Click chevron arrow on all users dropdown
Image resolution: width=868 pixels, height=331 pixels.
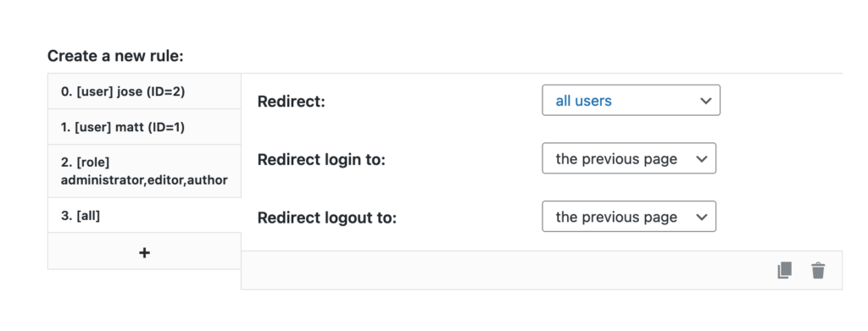705,101
